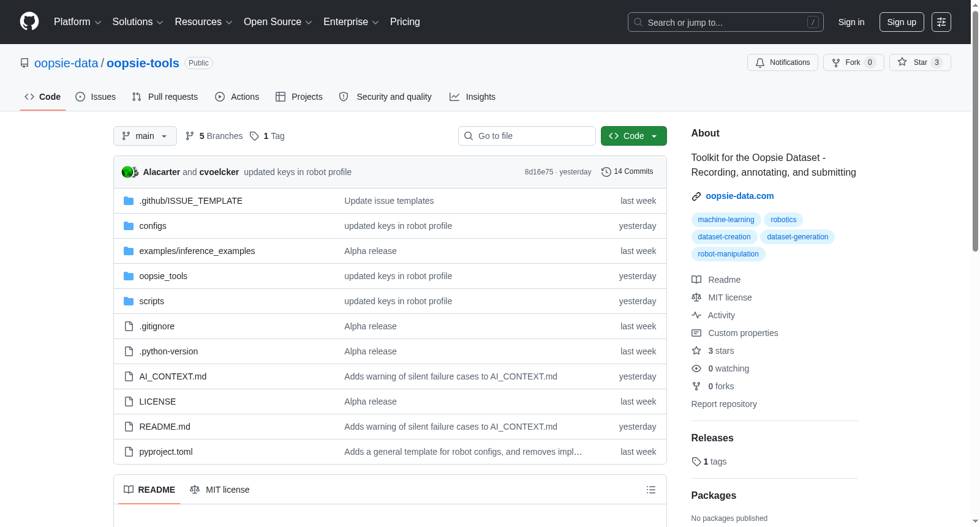This screenshot has width=980, height=527.
Task: Click the Sign up button
Action: coord(902,22)
